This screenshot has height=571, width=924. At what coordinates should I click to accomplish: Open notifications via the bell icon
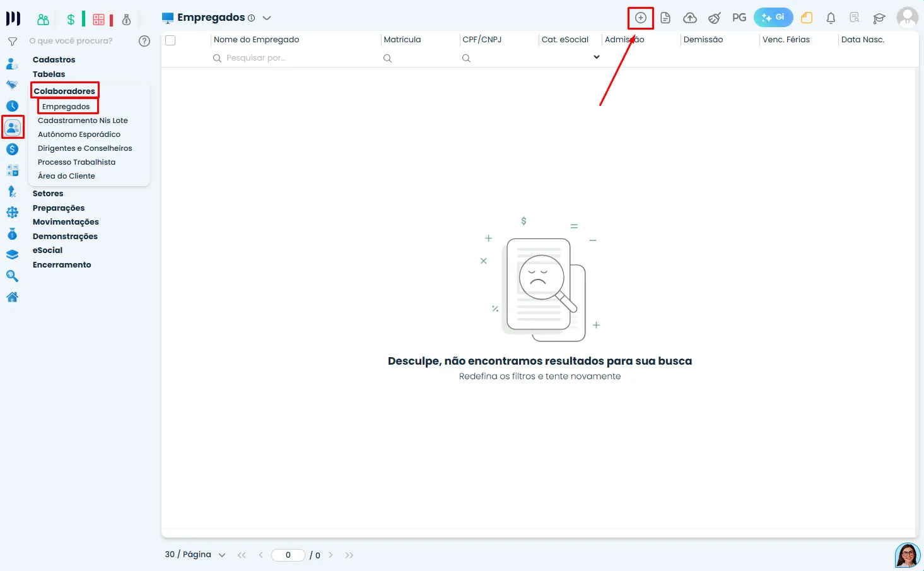(831, 18)
